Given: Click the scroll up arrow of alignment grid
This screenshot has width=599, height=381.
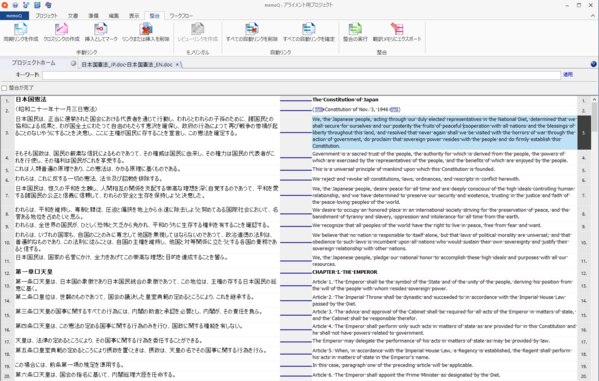Looking at the screenshot, I should click(594, 99).
